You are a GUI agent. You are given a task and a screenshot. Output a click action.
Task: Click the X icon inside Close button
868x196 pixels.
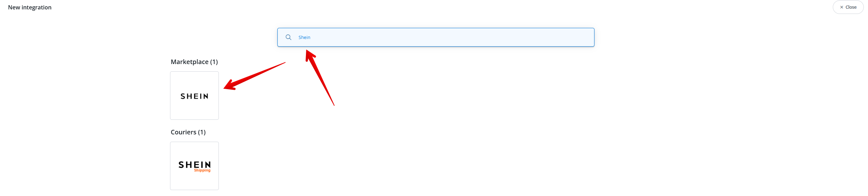[x=842, y=7]
